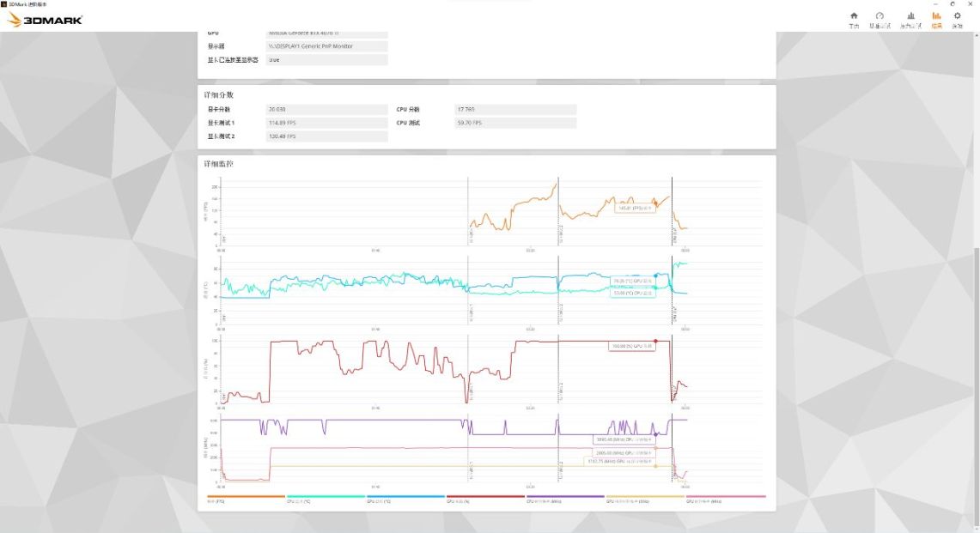Image resolution: width=980 pixels, height=533 pixels.
Task: Select the 114.89 FPS graphics test 1 value
Action: (x=327, y=123)
